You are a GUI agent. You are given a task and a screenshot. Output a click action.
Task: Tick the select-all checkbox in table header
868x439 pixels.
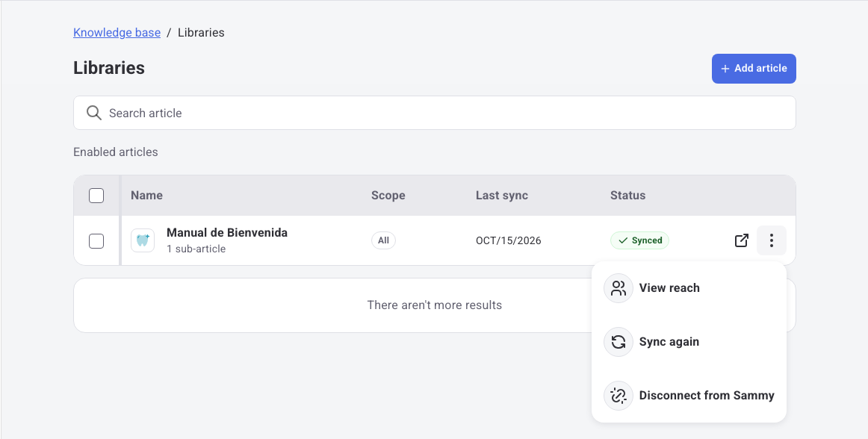(x=96, y=196)
